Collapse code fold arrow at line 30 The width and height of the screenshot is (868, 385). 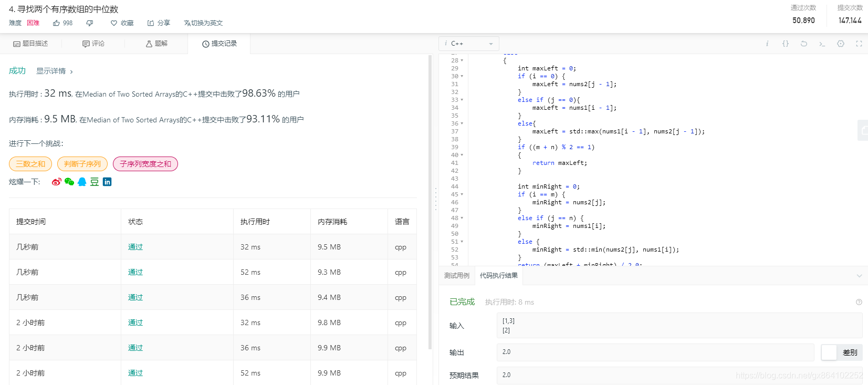click(462, 76)
